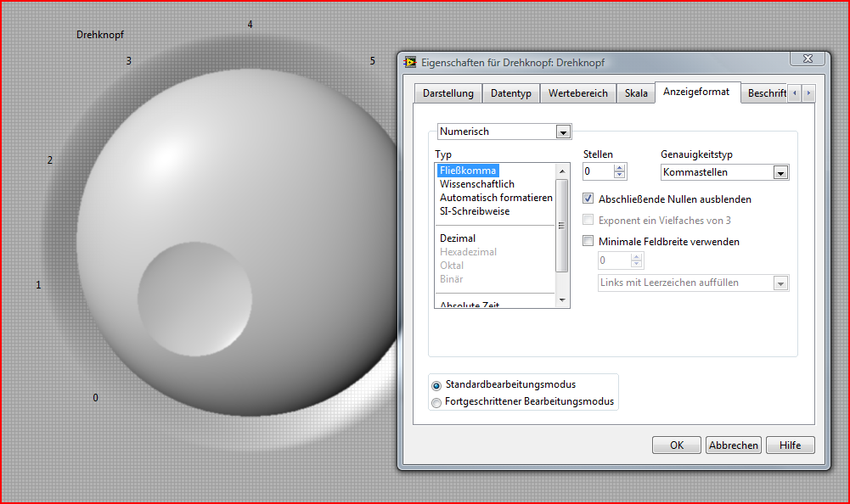Click the Typ list scrollbar thumb

tap(562, 226)
